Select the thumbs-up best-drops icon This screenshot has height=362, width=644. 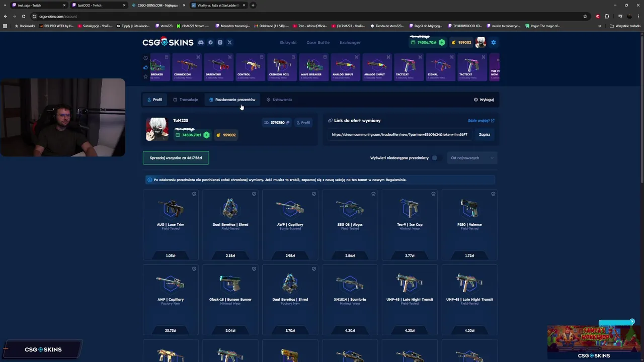point(146,67)
